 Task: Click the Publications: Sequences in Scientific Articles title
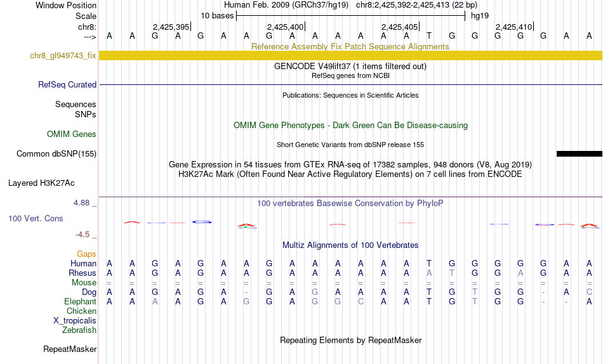(350, 95)
